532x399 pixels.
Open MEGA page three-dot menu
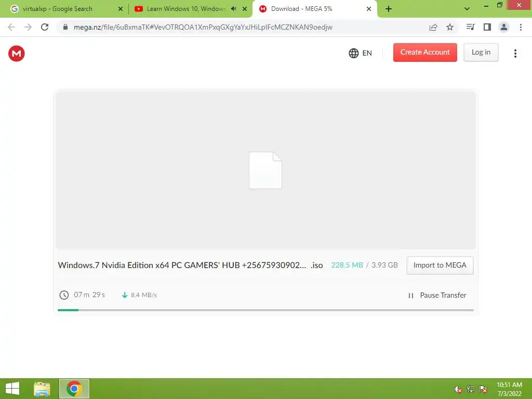[515, 54]
